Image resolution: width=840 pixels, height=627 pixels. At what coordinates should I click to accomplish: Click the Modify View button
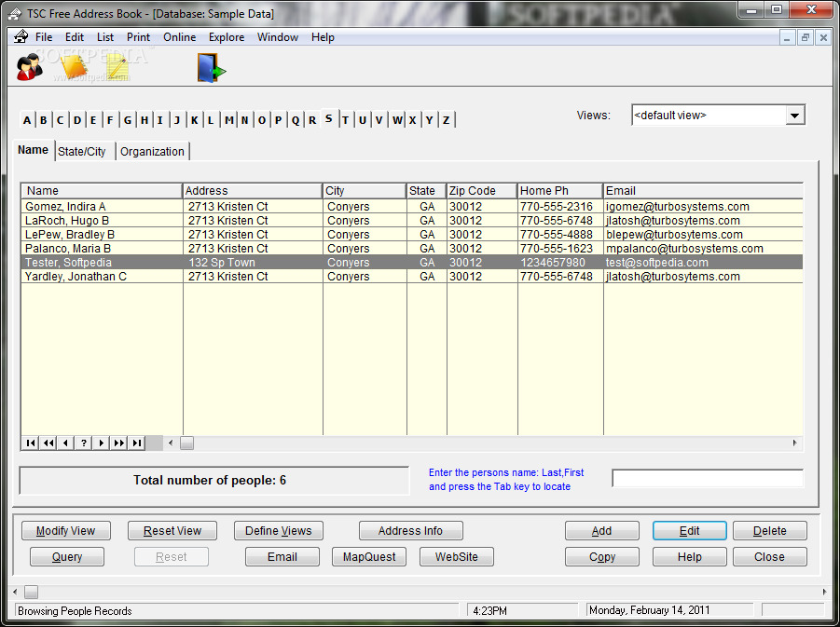[x=66, y=531]
